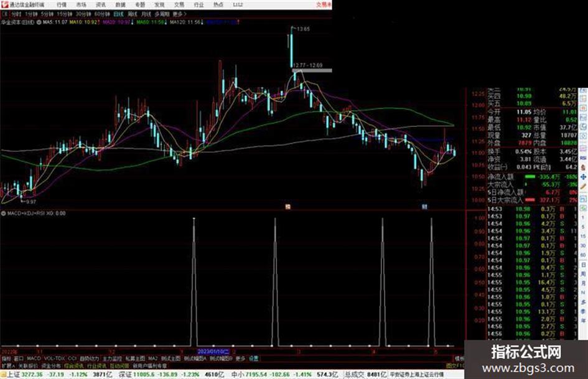Click the 上证 3272.36 index in status bar
Viewport: 588px width, 379px height.
25,375
